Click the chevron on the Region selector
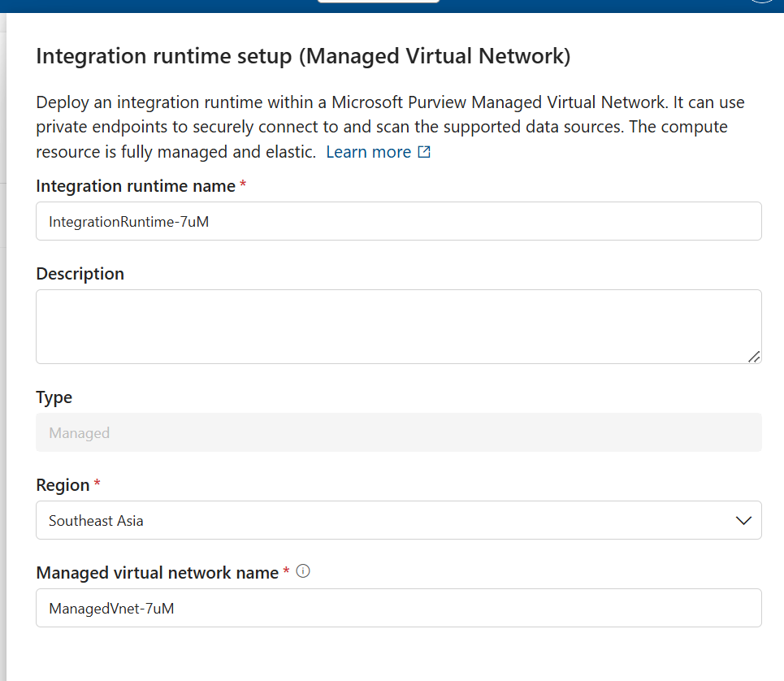Image resolution: width=784 pixels, height=681 pixels. 744,520
